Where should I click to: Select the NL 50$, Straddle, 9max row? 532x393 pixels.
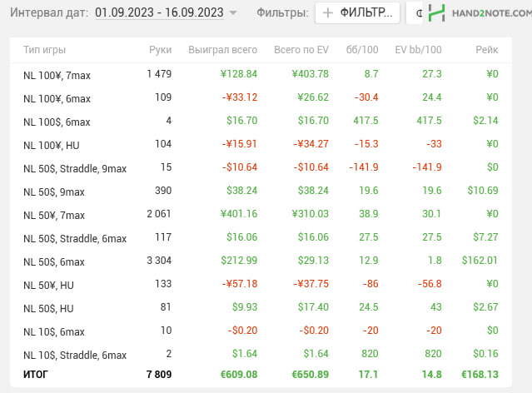(x=261, y=167)
